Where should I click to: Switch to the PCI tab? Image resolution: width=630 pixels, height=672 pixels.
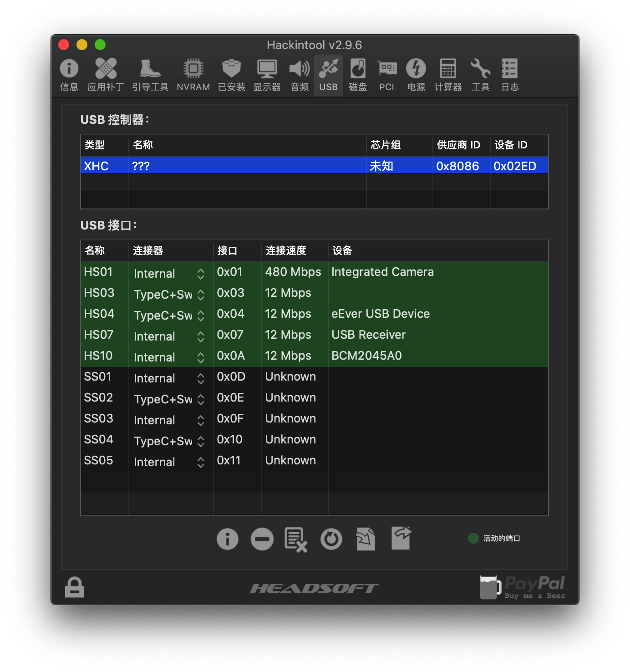coord(387,75)
